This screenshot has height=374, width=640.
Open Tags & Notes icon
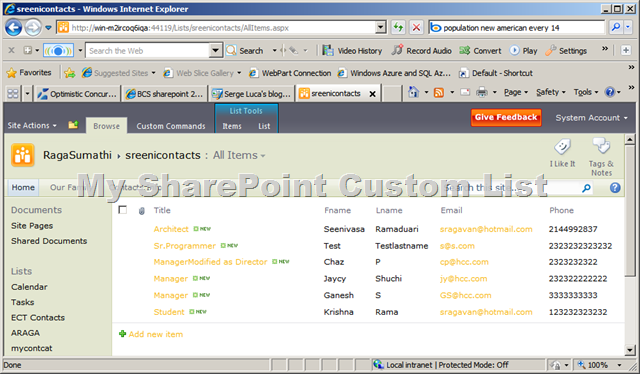pyautogui.click(x=601, y=146)
